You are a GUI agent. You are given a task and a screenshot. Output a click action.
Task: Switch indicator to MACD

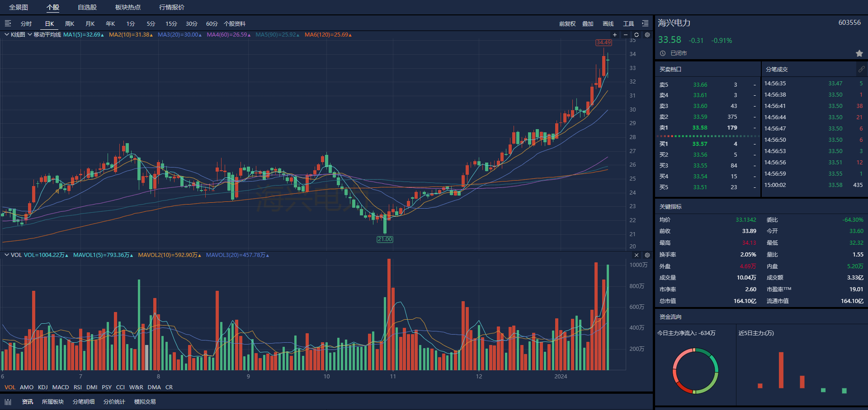(x=61, y=387)
